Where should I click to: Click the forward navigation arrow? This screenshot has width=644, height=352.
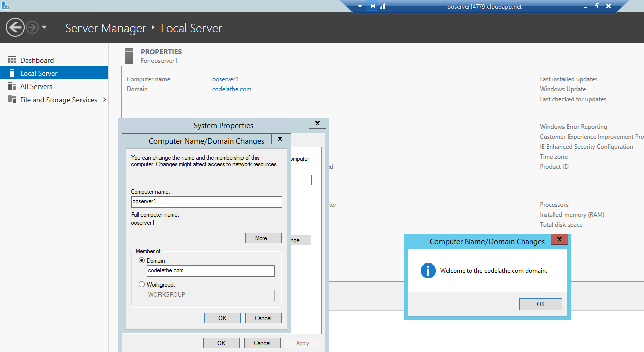(x=32, y=27)
